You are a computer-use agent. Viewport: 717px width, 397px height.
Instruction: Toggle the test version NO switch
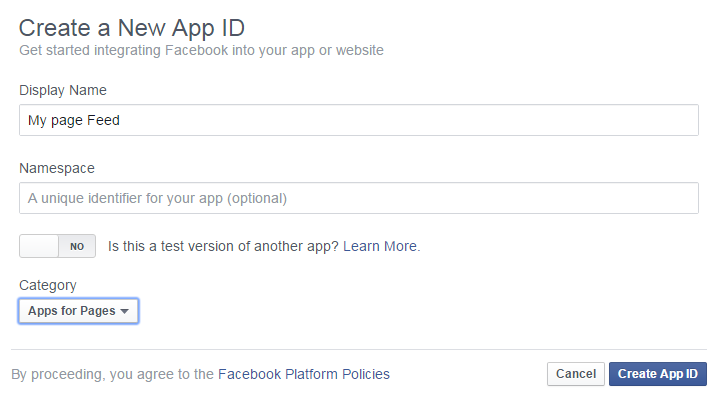(x=57, y=246)
